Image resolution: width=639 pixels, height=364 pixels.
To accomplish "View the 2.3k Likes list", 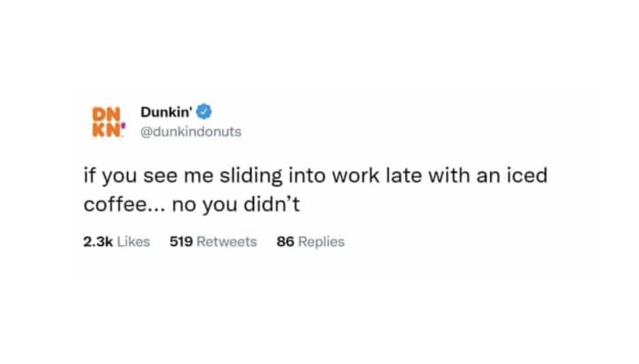I will point(116,242).
